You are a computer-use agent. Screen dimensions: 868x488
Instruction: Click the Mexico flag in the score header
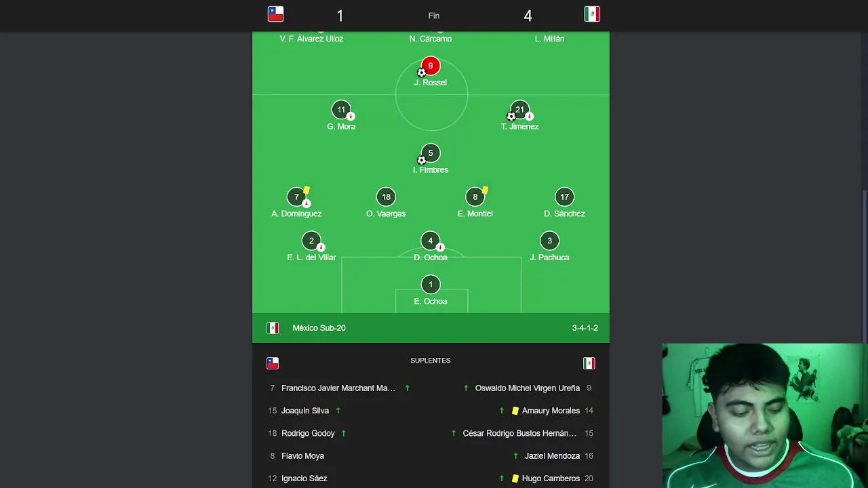(592, 14)
